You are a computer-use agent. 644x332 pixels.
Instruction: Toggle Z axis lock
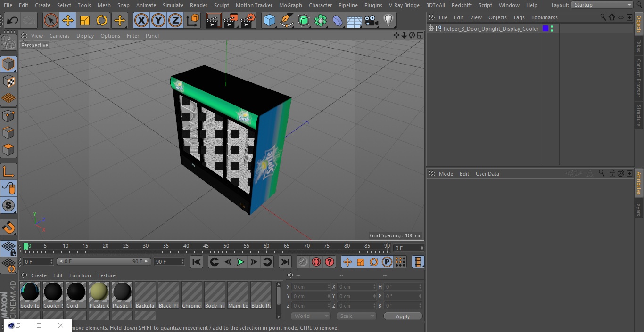(175, 20)
